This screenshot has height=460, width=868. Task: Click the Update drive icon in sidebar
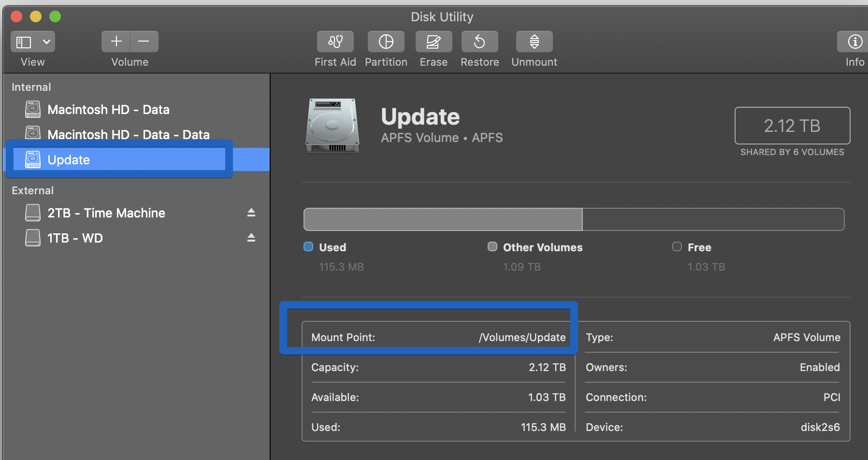point(33,159)
